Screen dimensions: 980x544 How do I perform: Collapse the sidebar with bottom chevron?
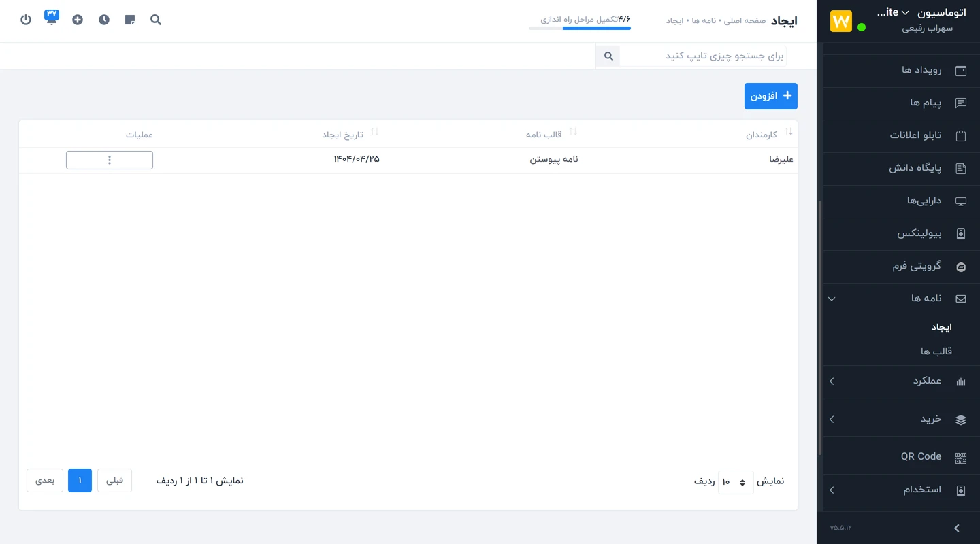click(957, 528)
